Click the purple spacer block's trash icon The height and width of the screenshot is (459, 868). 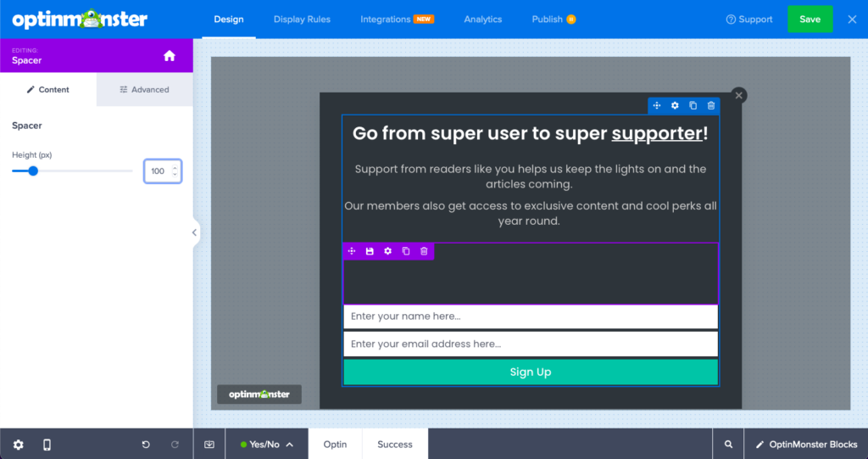point(424,252)
